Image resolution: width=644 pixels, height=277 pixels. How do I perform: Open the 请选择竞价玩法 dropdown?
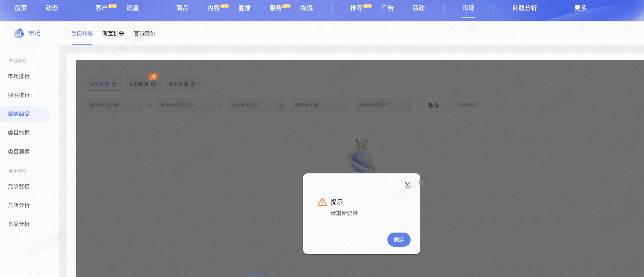[115, 105]
